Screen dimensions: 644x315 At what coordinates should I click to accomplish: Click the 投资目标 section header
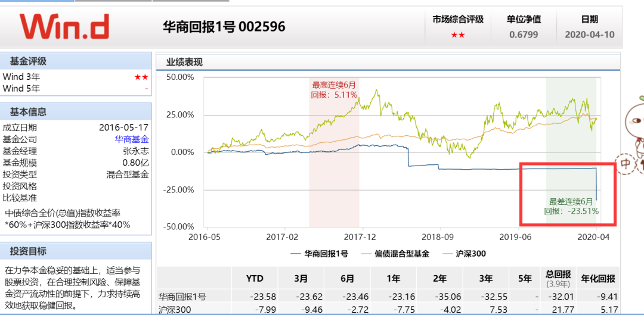pos(76,251)
